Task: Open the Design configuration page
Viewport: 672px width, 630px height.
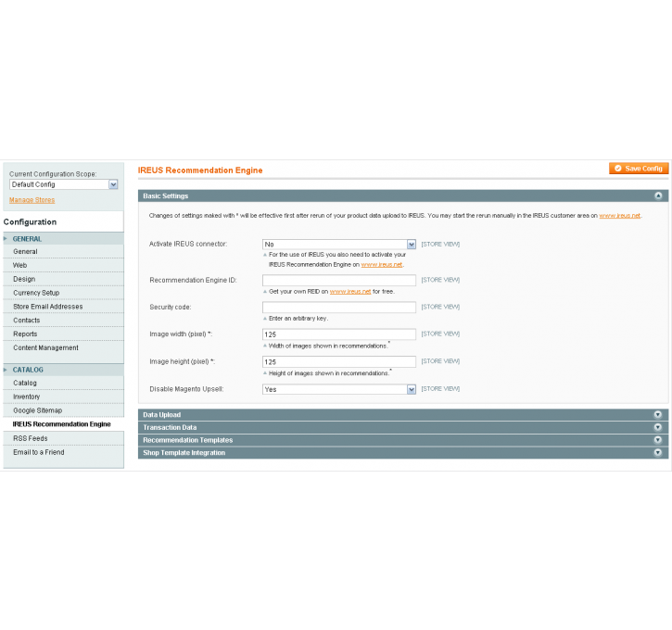Action: [63, 279]
